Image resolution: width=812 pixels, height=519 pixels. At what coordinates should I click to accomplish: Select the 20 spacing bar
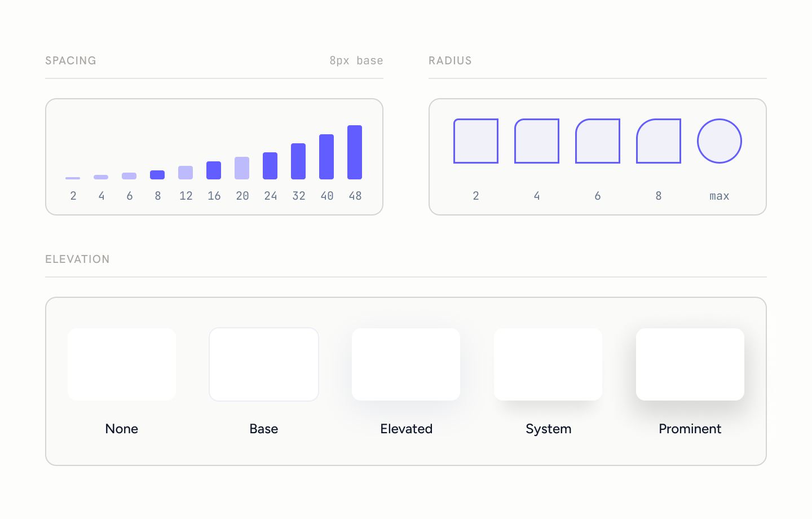pos(242,168)
